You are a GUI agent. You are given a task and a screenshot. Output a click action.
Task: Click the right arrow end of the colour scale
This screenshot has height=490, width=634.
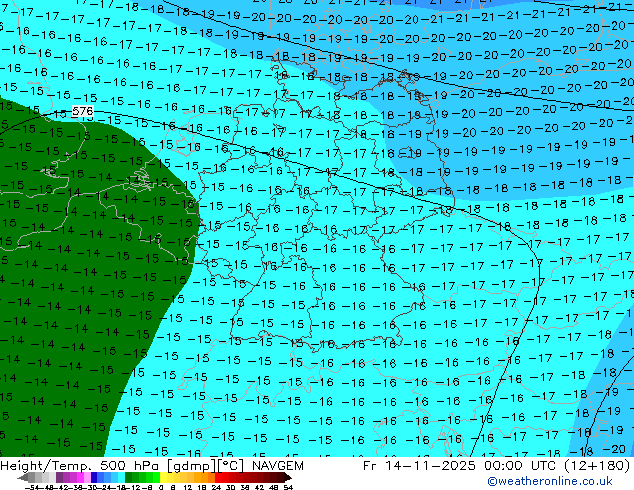pyautogui.click(x=288, y=477)
